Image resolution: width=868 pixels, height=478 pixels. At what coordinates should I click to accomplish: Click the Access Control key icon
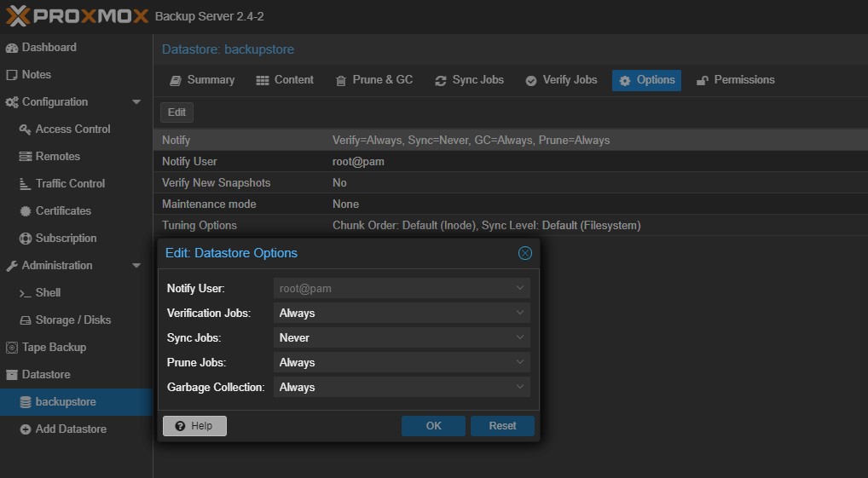point(26,130)
